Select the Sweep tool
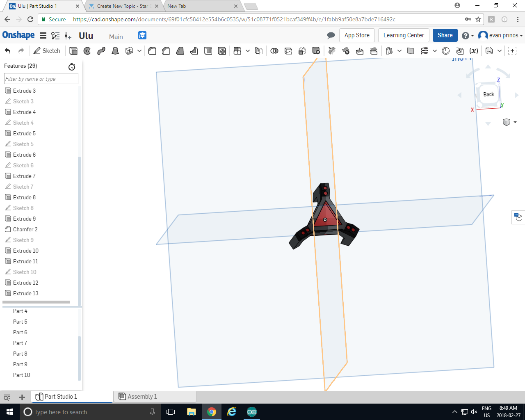The width and height of the screenshot is (525, 420). click(101, 51)
